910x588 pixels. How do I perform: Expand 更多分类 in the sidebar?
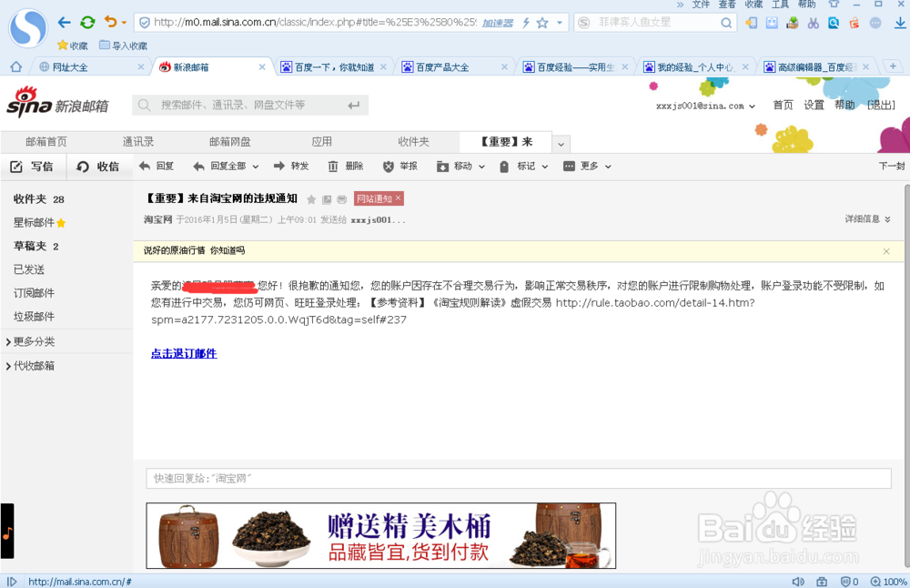coord(30,341)
